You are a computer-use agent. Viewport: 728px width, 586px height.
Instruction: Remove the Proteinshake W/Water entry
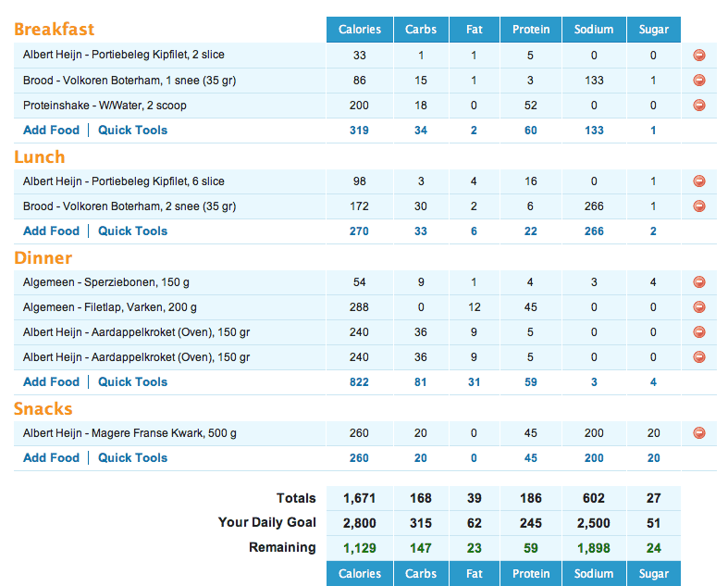point(698,106)
